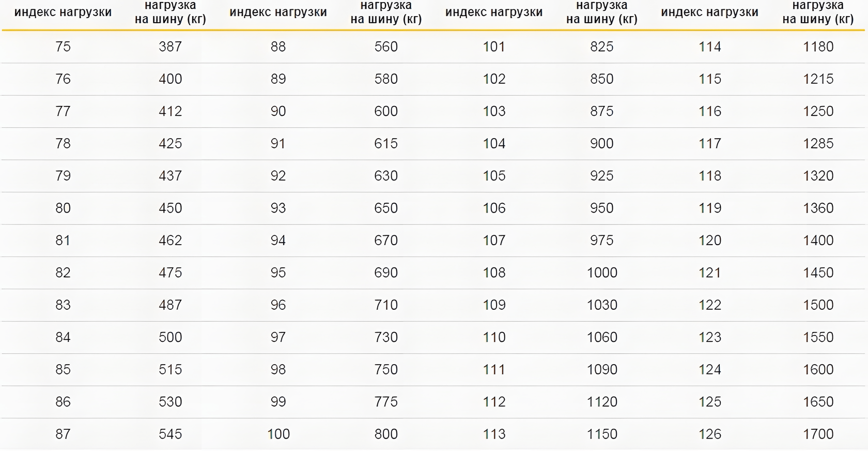Select the 1150 load value
This screenshot has height=451, width=868.
point(602,434)
